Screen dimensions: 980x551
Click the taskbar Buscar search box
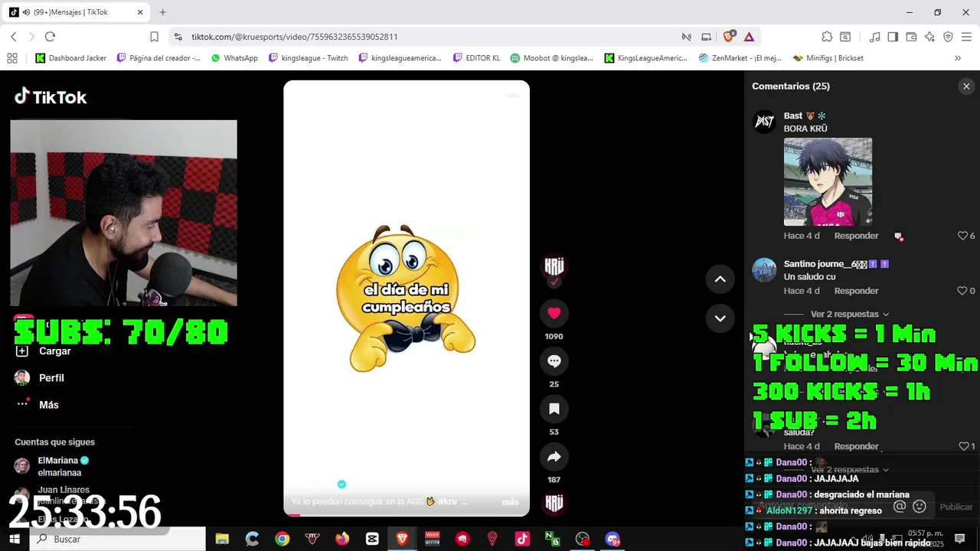coord(118,539)
